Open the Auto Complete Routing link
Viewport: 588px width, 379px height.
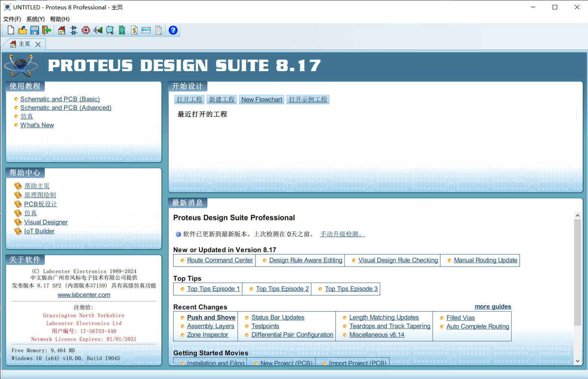(478, 327)
